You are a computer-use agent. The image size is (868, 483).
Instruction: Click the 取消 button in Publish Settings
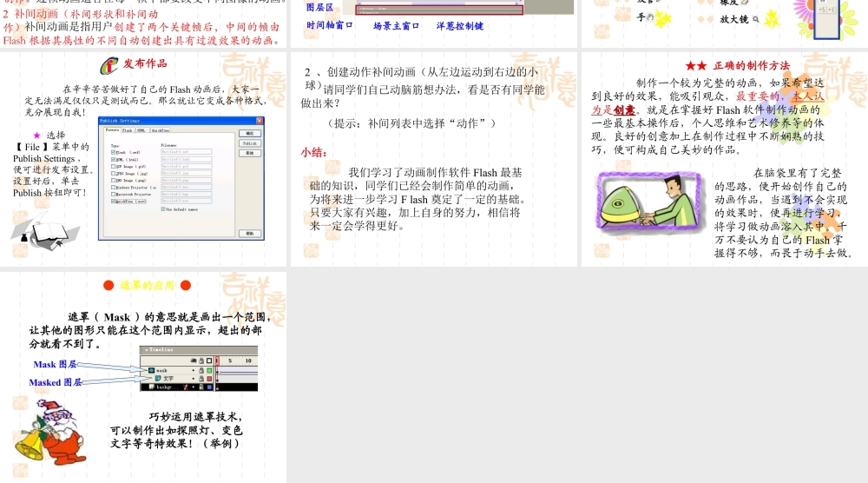(250, 153)
